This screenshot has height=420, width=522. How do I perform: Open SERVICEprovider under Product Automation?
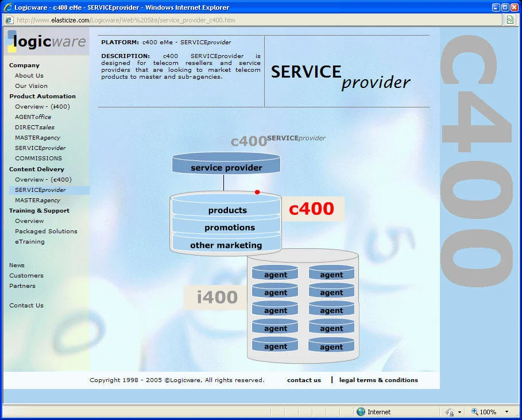tap(40, 148)
